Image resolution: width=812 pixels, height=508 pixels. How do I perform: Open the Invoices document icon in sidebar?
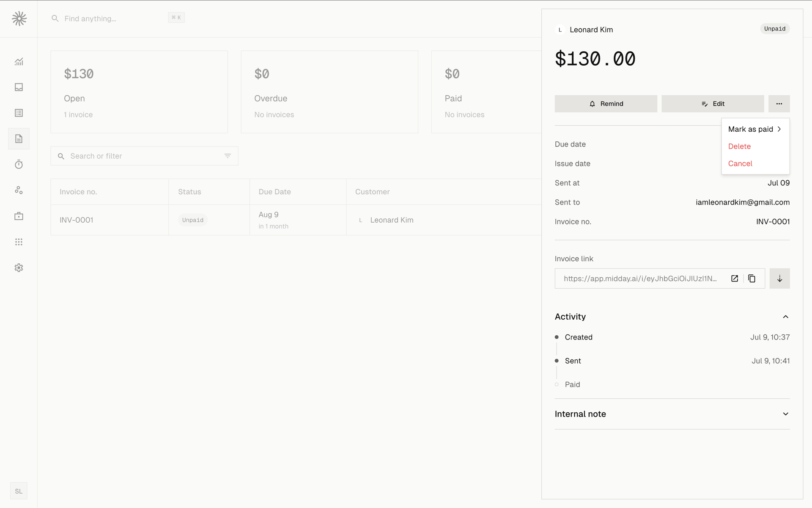(19, 139)
